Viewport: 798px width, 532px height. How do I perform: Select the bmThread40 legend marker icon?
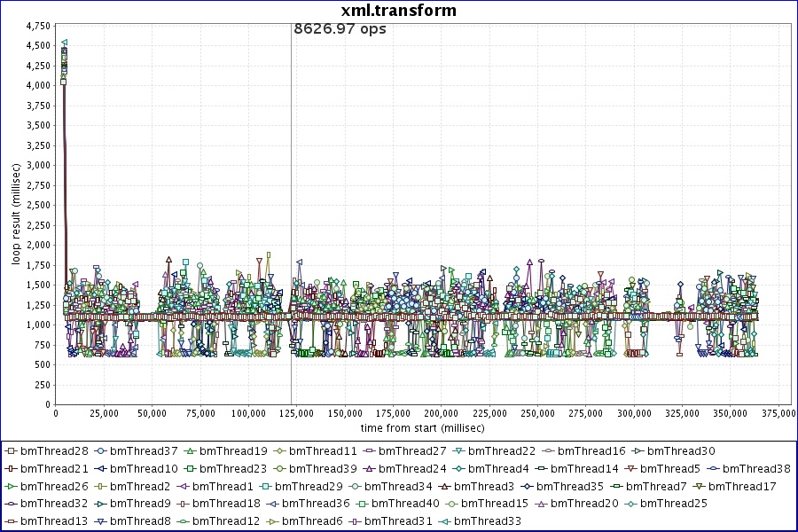(x=362, y=504)
